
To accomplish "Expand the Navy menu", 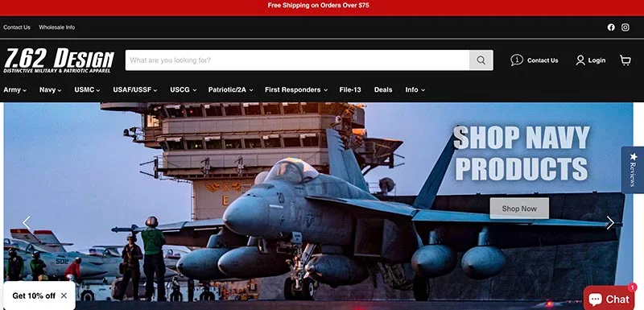I will pyautogui.click(x=50, y=89).
